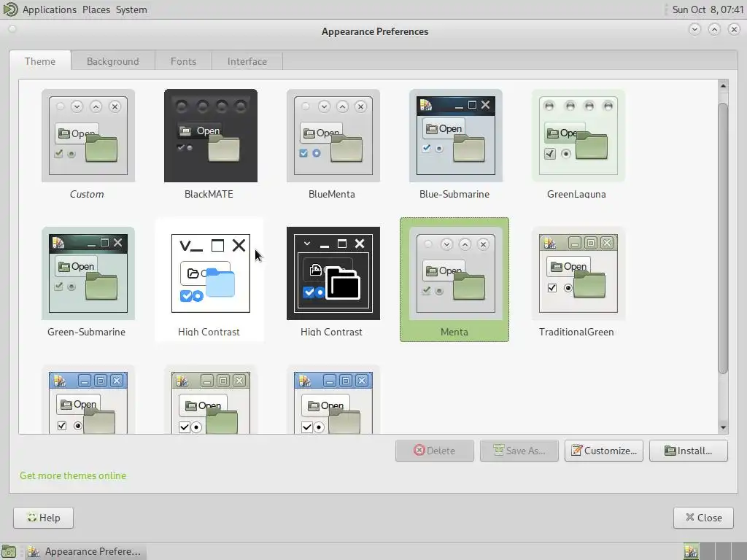Follow the Get more themes online link

pos(73,475)
